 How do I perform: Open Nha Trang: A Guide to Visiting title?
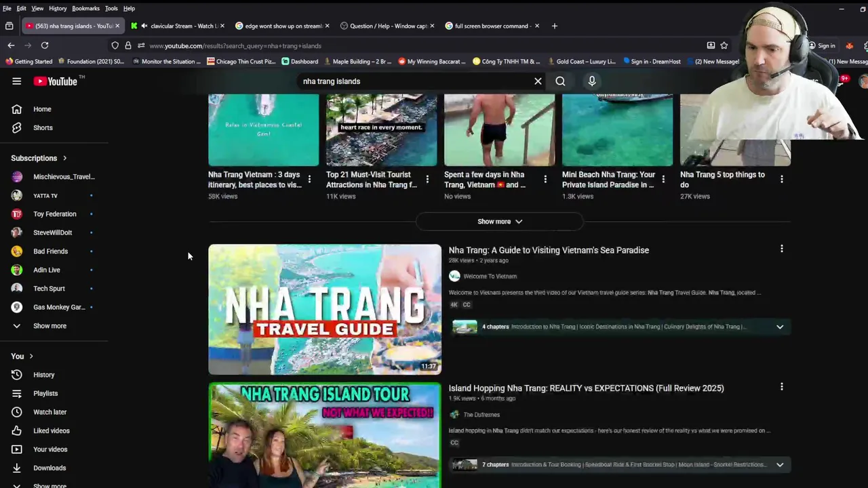pyautogui.click(x=549, y=250)
